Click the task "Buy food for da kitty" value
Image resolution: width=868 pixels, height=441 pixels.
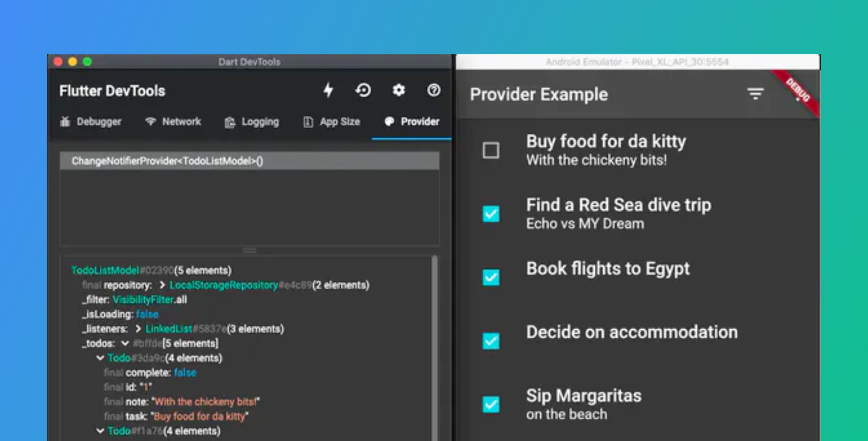(x=200, y=416)
